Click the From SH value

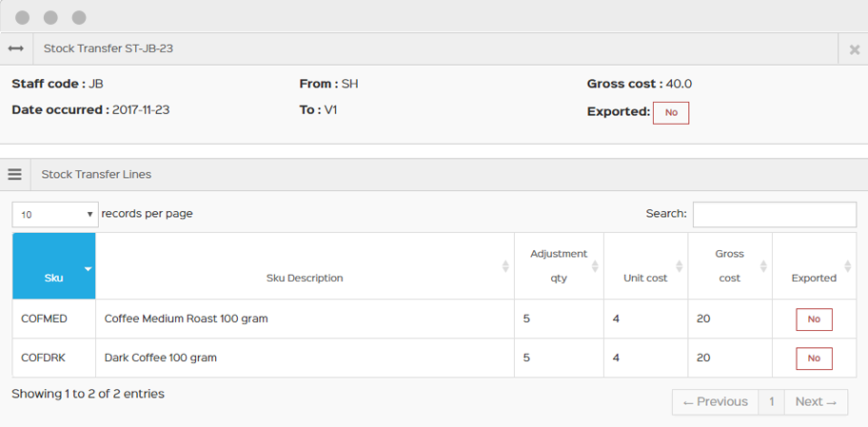point(350,84)
